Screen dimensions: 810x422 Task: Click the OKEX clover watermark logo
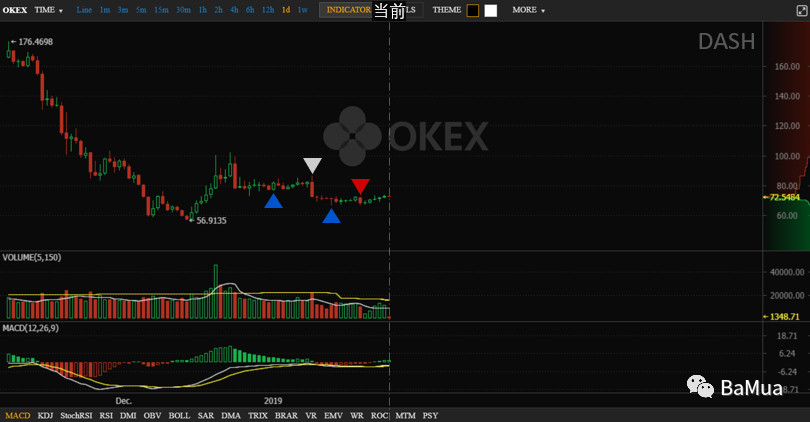pyautogui.click(x=352, y=136)
